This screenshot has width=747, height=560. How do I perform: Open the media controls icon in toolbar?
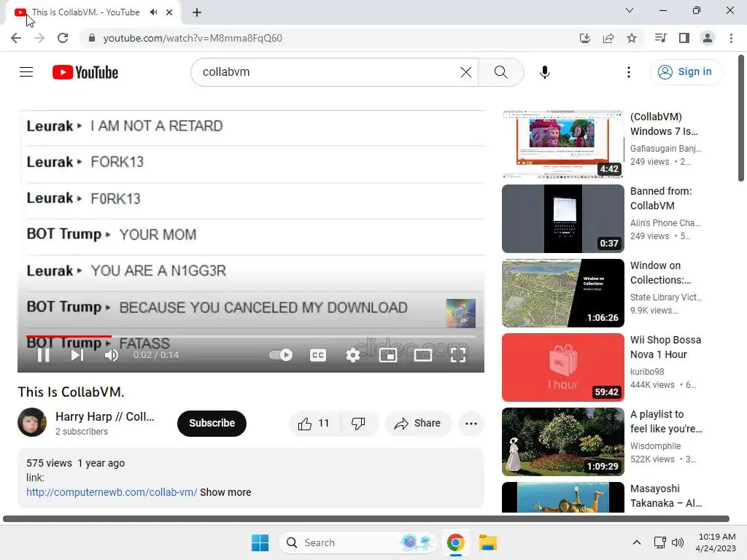point(660,38)
